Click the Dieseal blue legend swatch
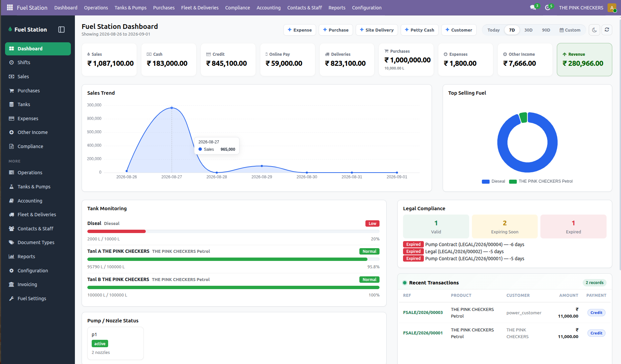Screen dimensions: 621x364 tap(485, 182)
